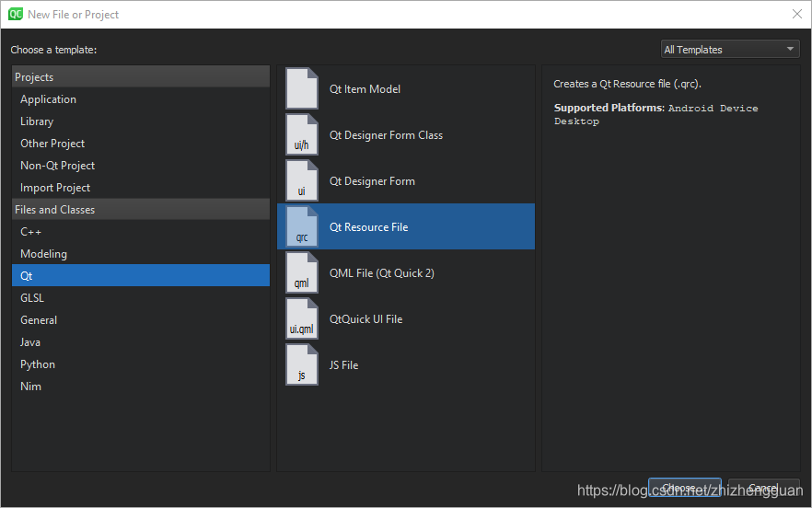
Task: Select the Java category
Action: (141, 342)
